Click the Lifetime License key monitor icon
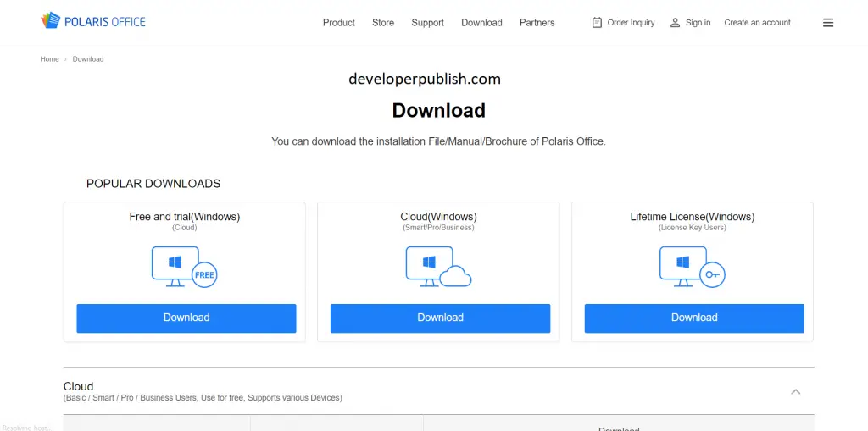Viewport: 868px width, 431px height. click(692, 267)
